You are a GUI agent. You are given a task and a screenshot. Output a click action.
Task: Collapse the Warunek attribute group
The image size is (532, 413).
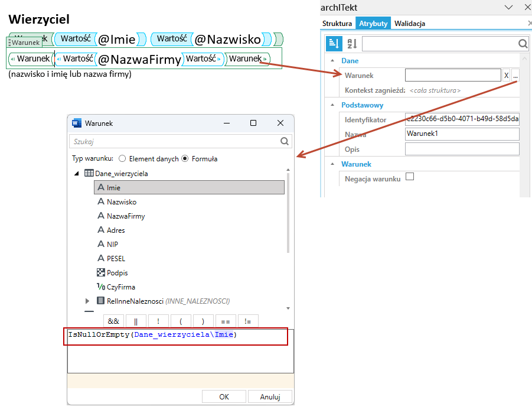coord(332,164)
